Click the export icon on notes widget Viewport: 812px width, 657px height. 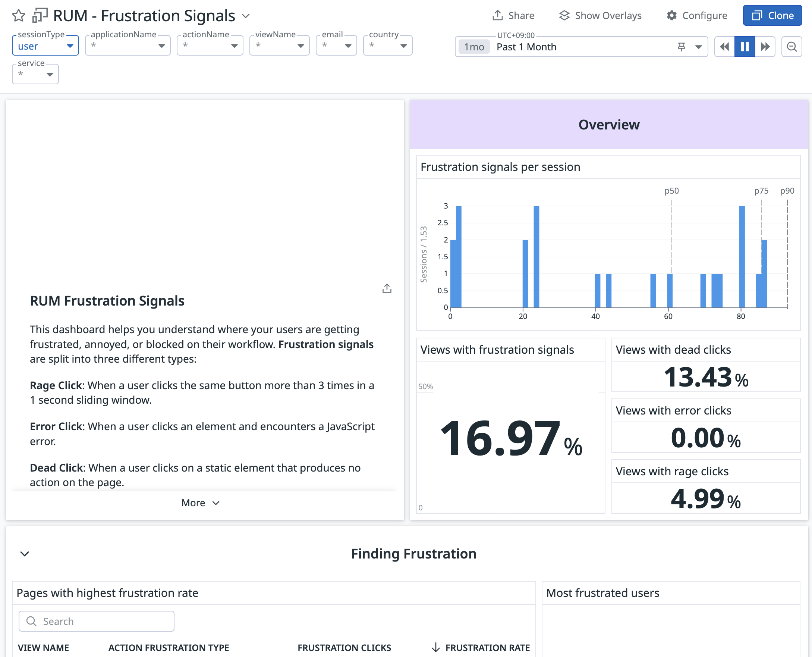click(387, 289)
